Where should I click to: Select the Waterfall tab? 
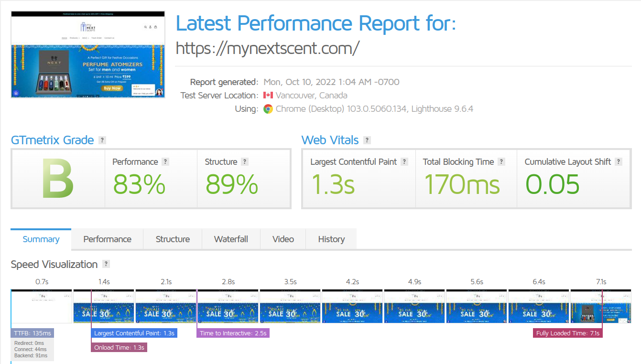pyautogui.click(x=231, y=239)
